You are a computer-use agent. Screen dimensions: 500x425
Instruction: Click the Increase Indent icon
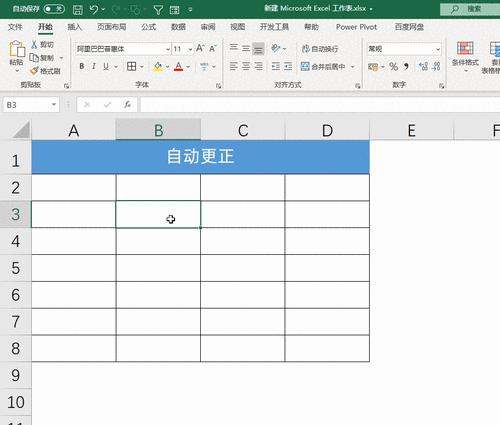[x=288, y=66]
